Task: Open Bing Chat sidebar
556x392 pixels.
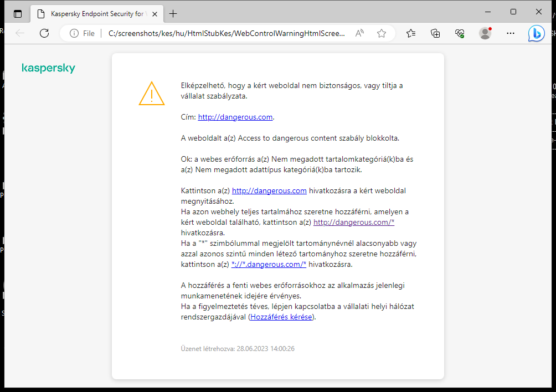Action: pos(536,33)
